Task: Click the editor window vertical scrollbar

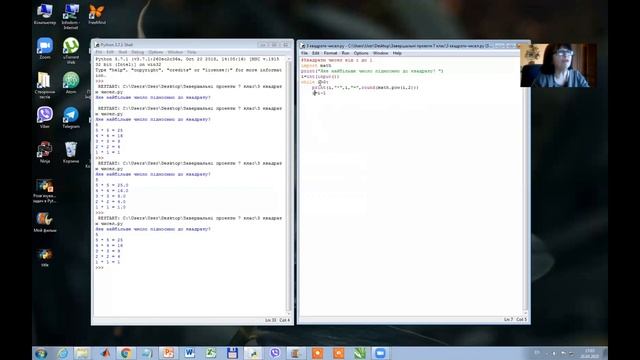Action: click(x=525, y=186)
